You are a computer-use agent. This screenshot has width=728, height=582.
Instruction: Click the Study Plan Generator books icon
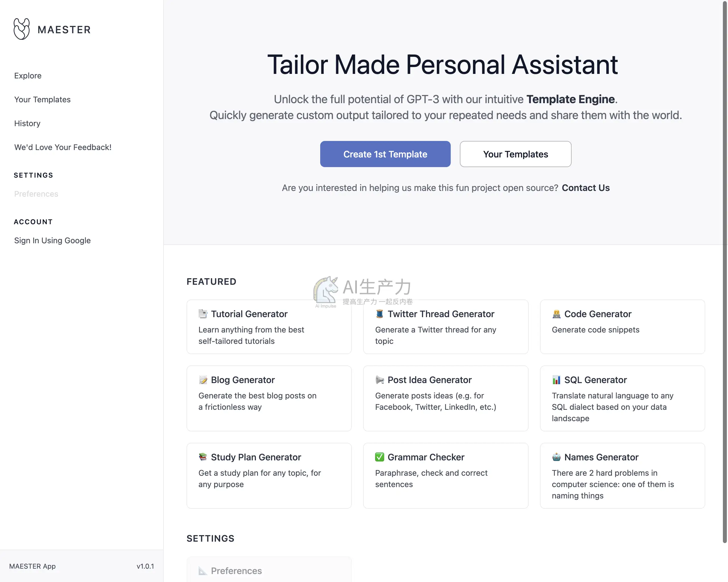click(x=203, y=457)
